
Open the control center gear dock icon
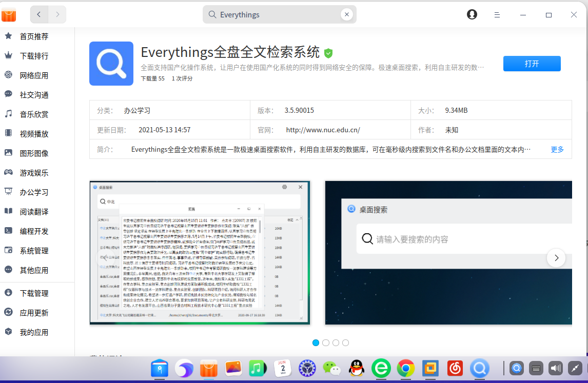click(x=307, y=369)
